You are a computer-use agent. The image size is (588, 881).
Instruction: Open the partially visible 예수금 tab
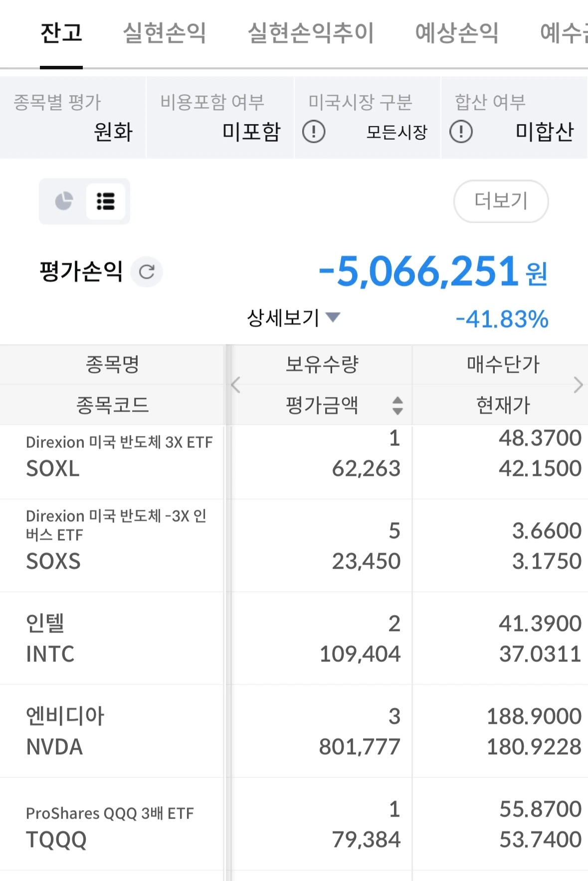[x=564, y=33]
